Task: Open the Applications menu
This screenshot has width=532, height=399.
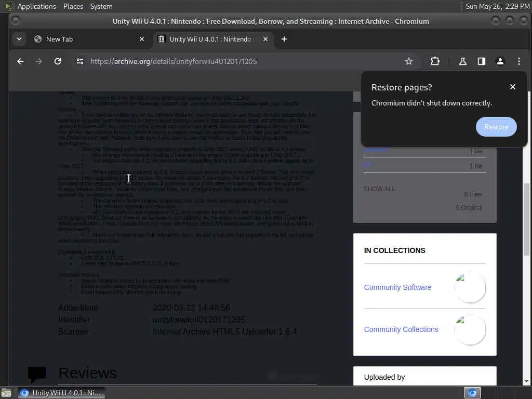Action: [x=37, y=6]
